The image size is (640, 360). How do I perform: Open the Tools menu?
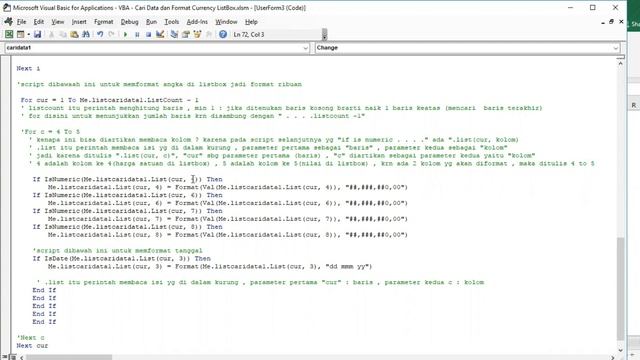171,22
